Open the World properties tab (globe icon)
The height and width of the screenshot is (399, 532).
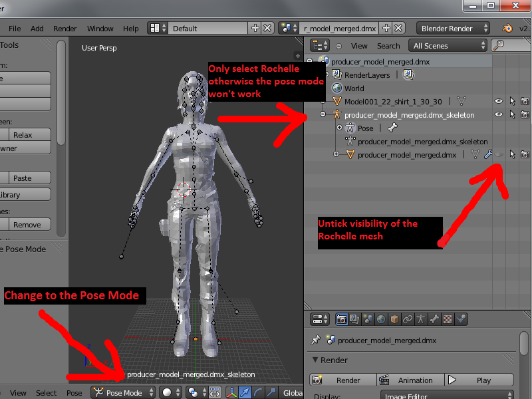coord(381,319)
